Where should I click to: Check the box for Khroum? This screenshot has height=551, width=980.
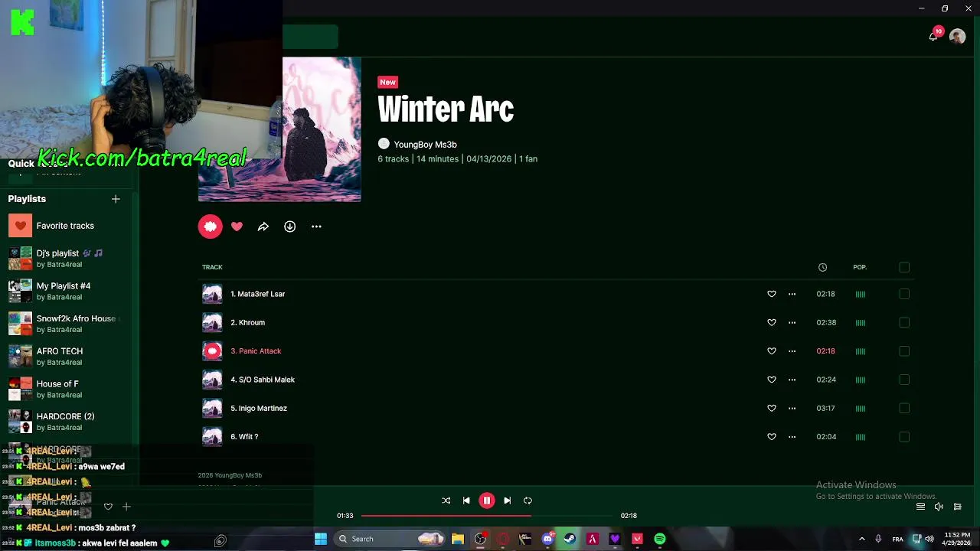(x=904, y=322)
